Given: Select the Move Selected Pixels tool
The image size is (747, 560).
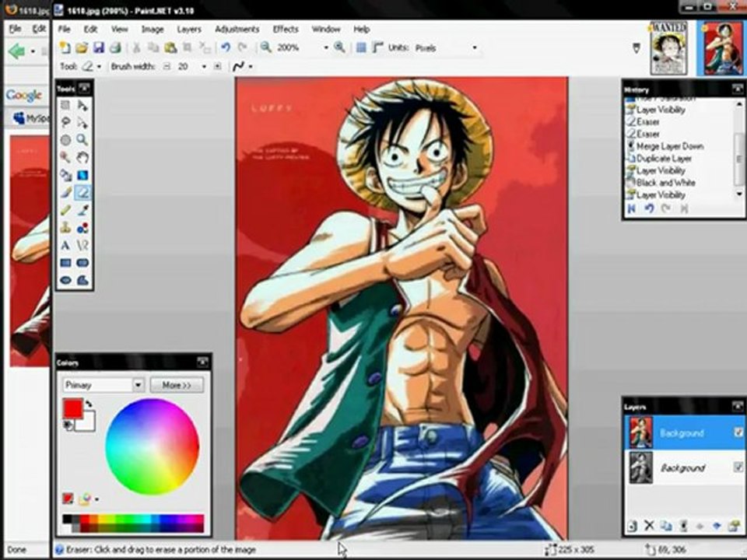Looking at the screenshot, I should point(82,105).
